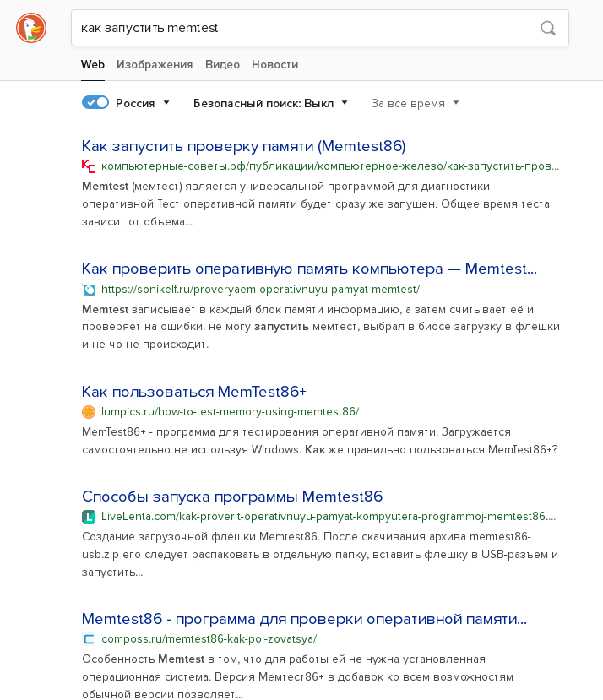This screenshot has width=603, height=700.
Task: Switch to the Изображения tab
Action: pos(155,64)
